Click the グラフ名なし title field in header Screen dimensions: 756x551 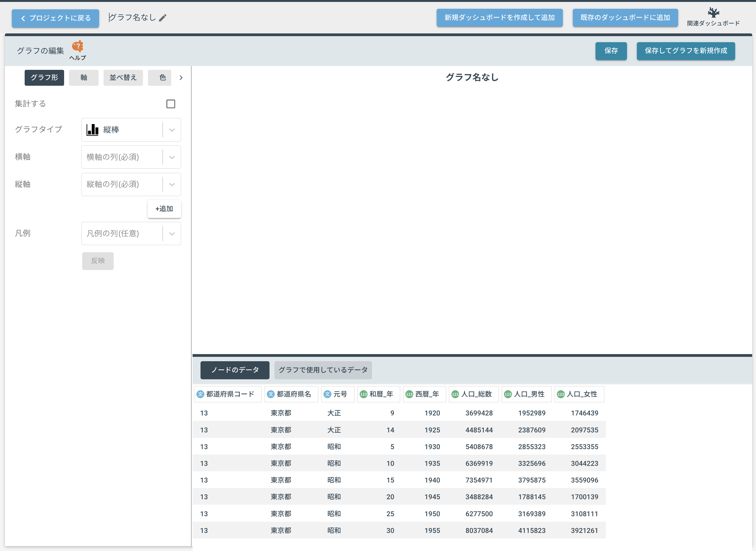pos(133,18)
